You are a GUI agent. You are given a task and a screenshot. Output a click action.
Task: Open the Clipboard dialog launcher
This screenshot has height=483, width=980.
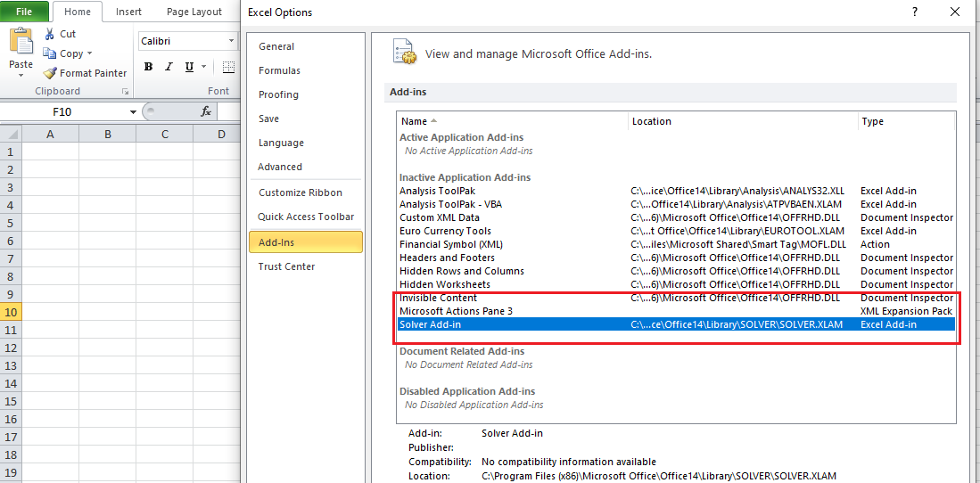pos(125,91)
